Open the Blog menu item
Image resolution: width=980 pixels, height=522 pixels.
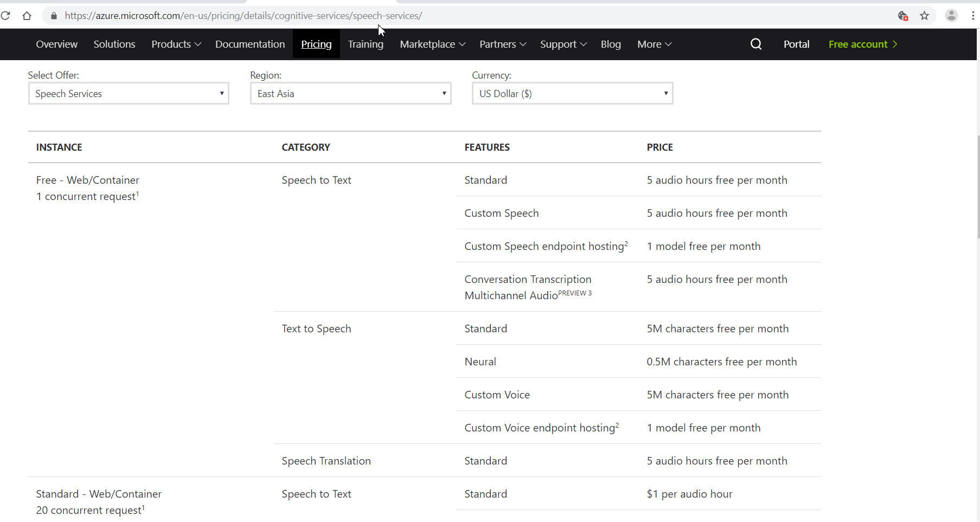pyautogui.click(x=611, y=44)
